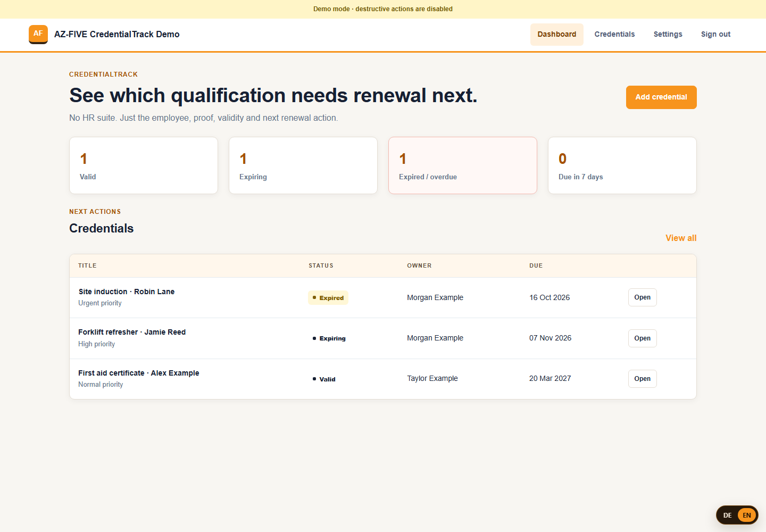Click the AZ-FIVE CredentialTrack Demo title
The image size is (766, 532).
(x=117, y=34)
